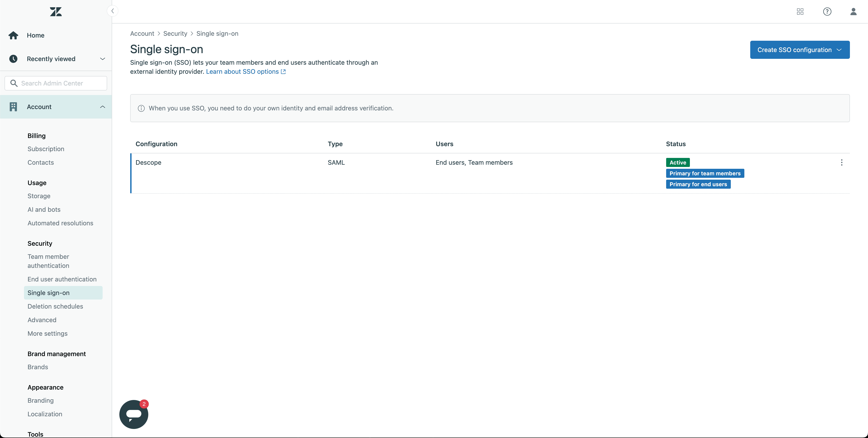This screenshot has height=438, width=868.
Task: Click the Active status badge
Action: click(678, 162)
